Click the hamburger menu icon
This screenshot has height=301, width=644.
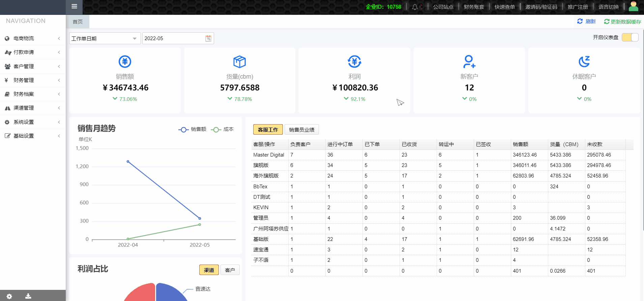(75, 6)
